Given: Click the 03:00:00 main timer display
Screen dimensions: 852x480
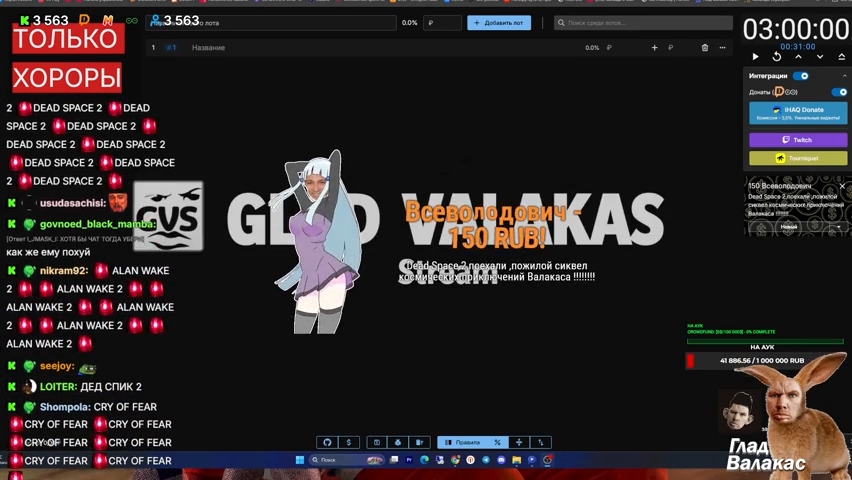Looking at the screenshot, I should pyautogui.click(x=796, y=29).
